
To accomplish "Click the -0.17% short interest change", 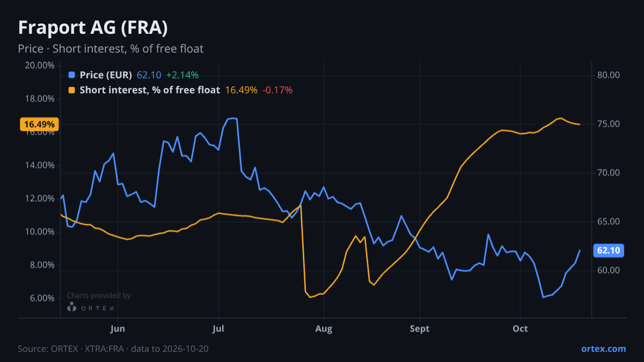I will coord(277,90).
